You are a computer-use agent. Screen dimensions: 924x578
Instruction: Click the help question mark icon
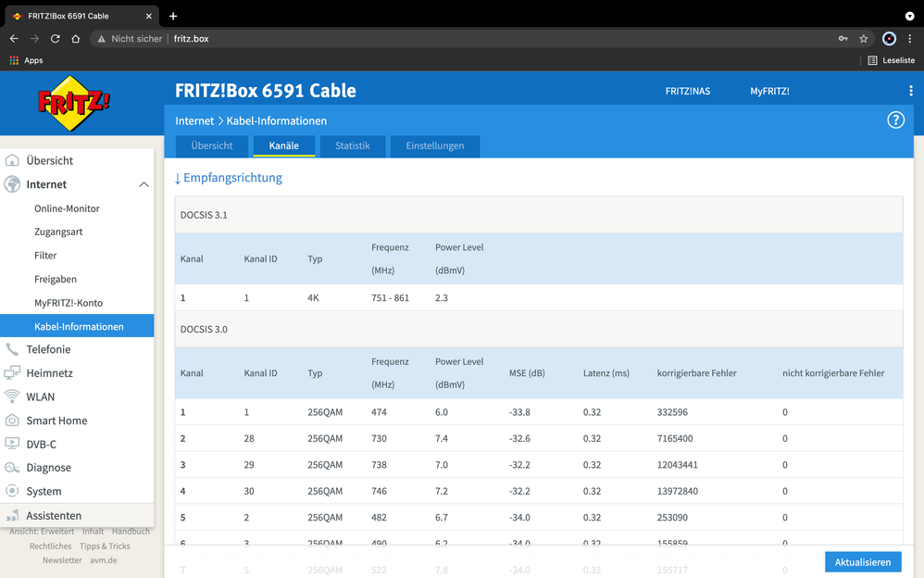[895, 120]
